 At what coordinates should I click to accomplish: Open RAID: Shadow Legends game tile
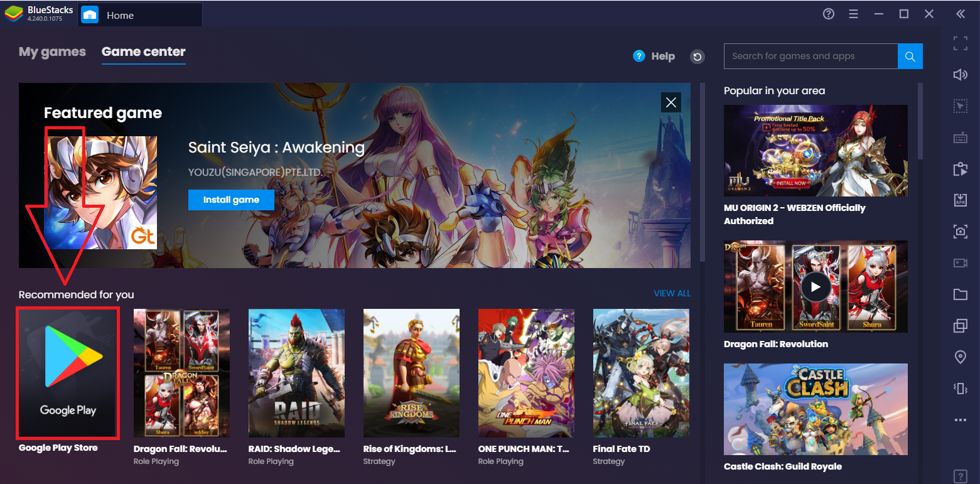pyautogui.click(x=296, y=373)
